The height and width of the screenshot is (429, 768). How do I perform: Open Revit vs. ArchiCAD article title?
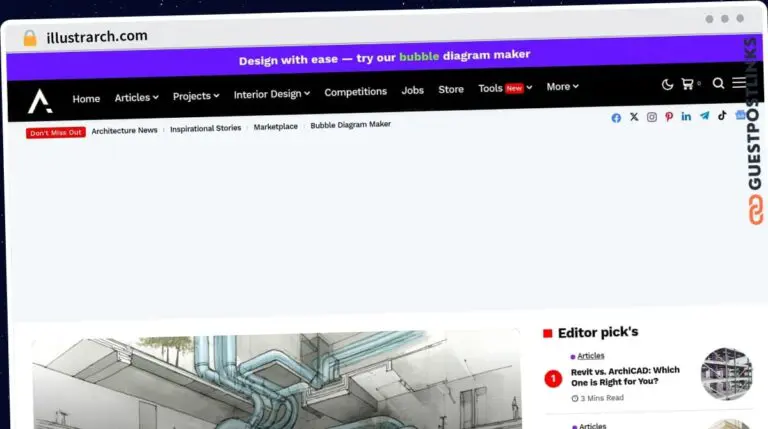click(625, 376)
